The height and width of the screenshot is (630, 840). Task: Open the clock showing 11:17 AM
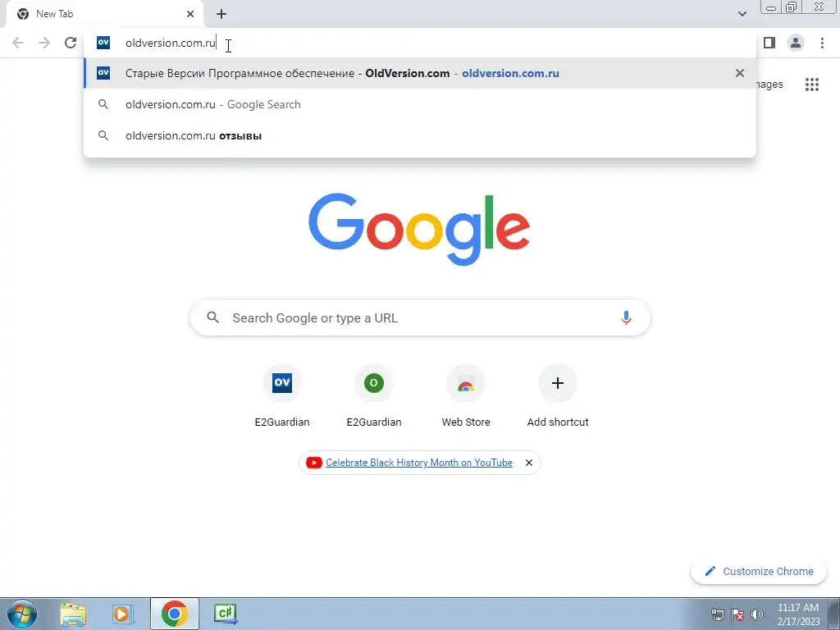(x=798, y=614)
